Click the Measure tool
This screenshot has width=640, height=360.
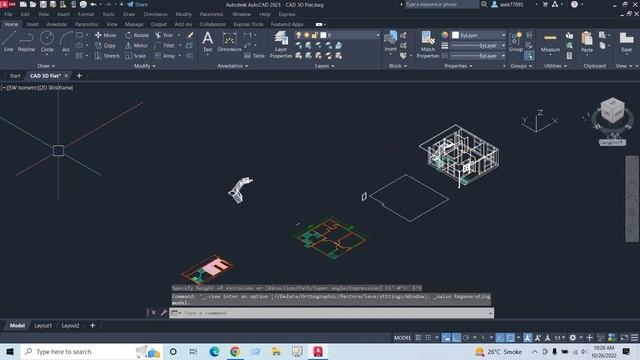point(550,42)
